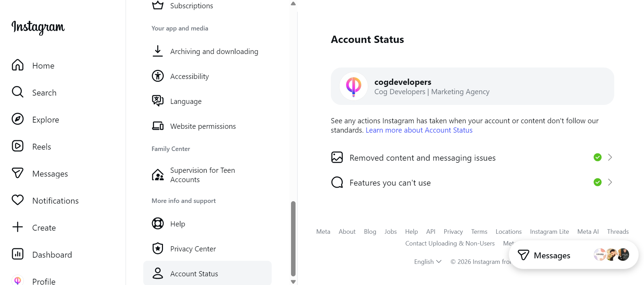Viewport: 644px width, 285px height.
Task: Open the Accessibility settings
Action: (189, 76)
